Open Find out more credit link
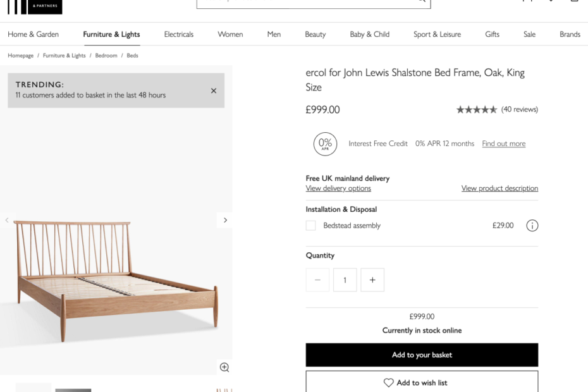 click(x=503, y=144)
